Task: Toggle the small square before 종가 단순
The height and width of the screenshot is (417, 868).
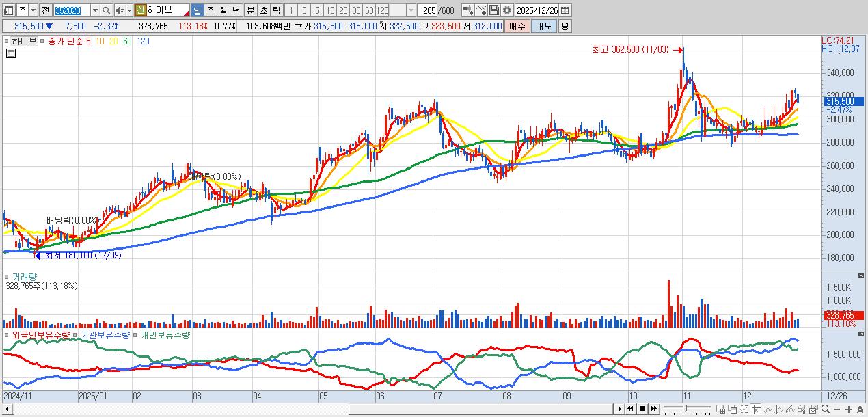Action: 43,41
